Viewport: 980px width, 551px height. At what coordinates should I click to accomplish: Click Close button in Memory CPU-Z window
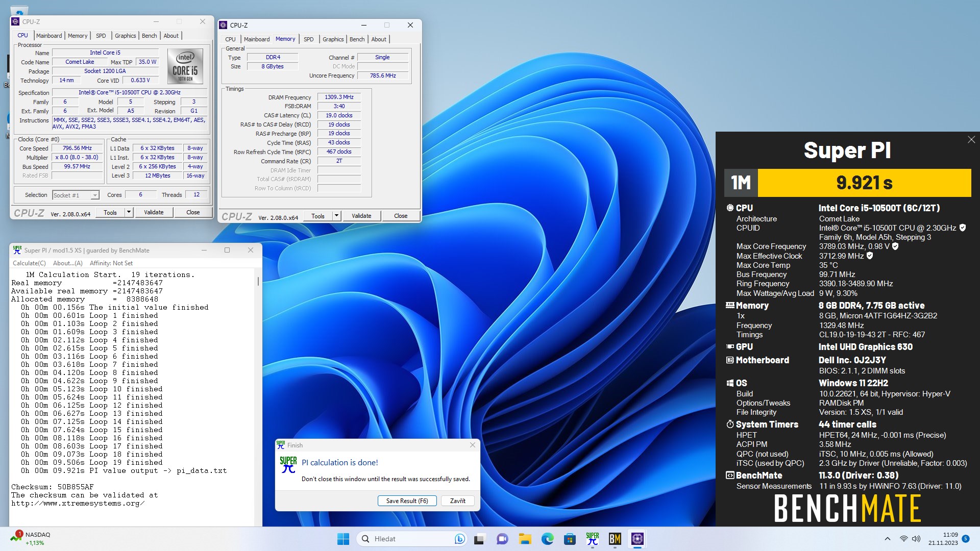401,216
